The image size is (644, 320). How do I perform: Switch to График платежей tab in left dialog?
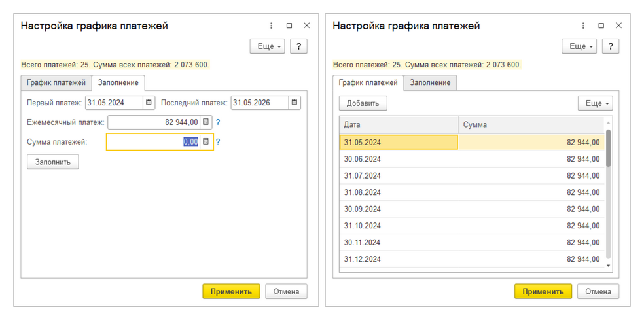[56, 83]
